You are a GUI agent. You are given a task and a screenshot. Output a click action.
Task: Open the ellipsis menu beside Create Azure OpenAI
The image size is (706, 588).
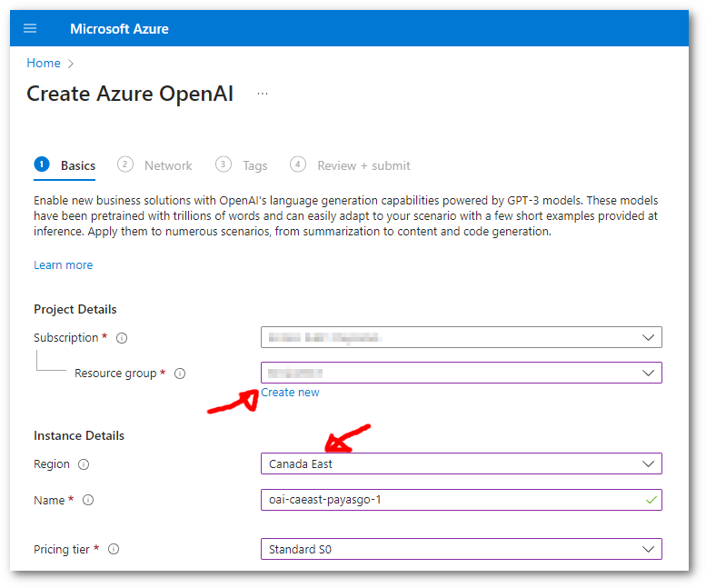click(263, 94)
